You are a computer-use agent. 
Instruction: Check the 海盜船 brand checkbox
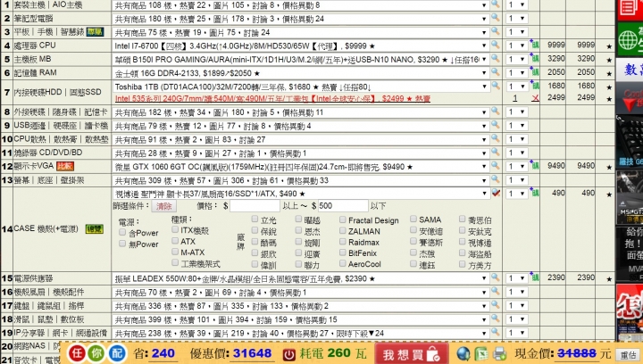(x=463, y=252)
